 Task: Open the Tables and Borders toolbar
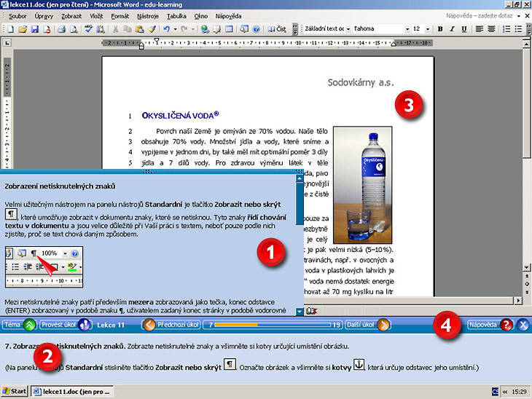click(x=216, y=29)
